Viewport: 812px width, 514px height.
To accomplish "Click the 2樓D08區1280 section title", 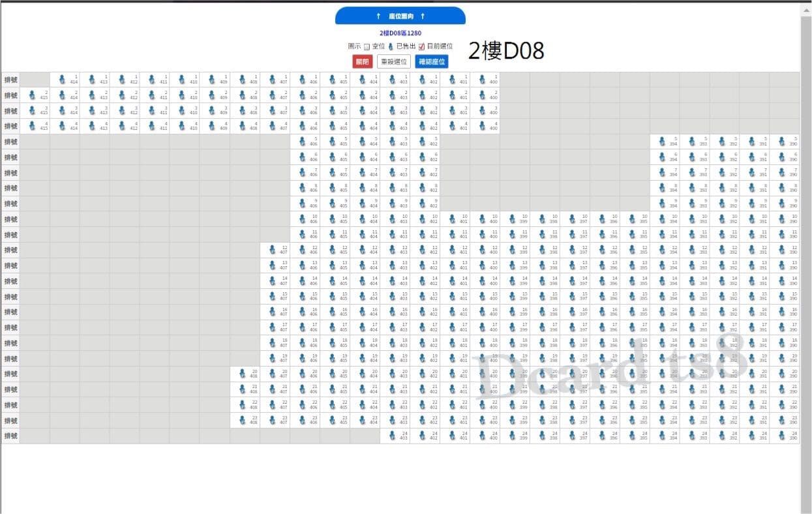I will (x=400, y=33).
